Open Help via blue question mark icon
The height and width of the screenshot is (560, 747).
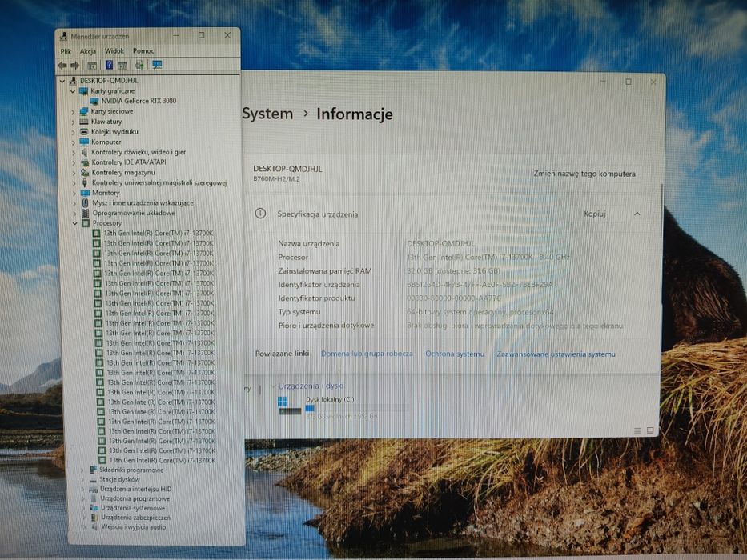[x=109, y=65]
